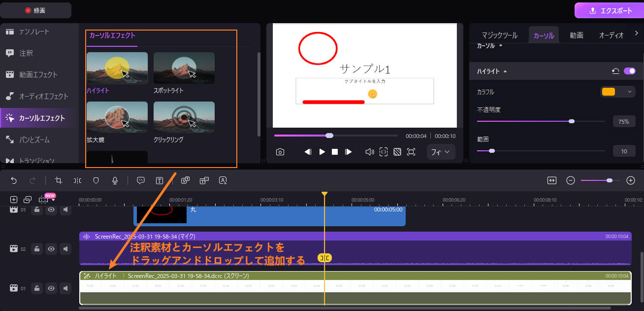Toggle the ハイライト effect switch
This screenshot has height=311, width=644.
tap(630, 71)
